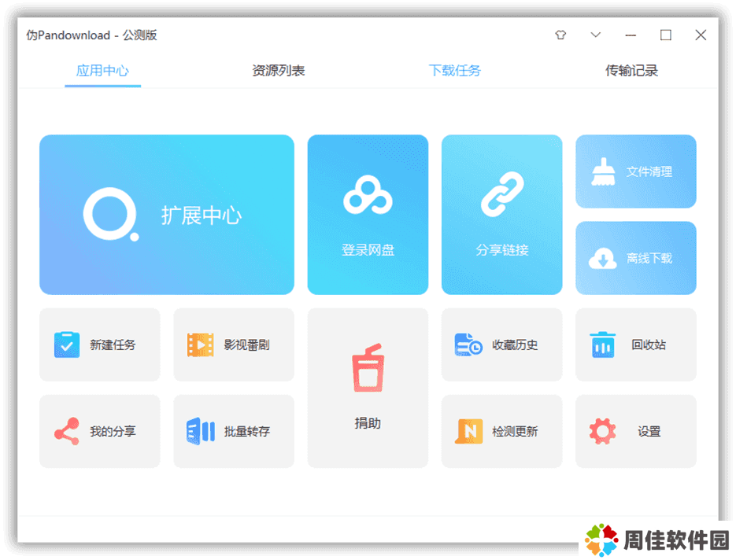Switch to the 传输记录 tab

click(x=631, y=71)
